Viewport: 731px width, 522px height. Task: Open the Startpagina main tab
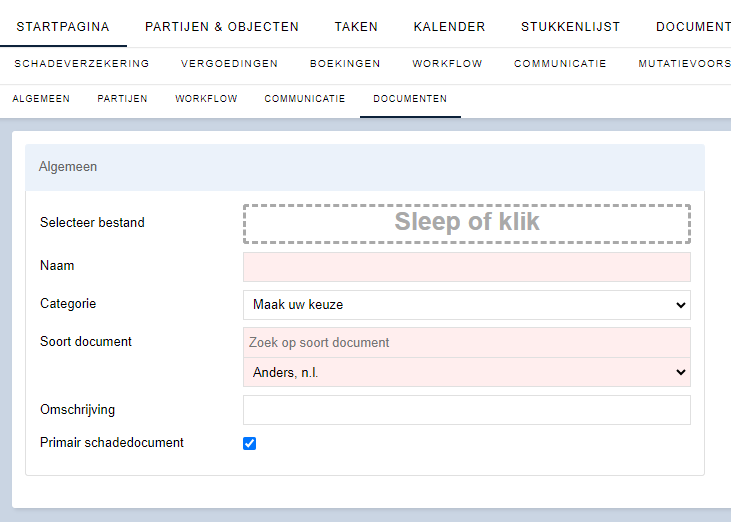click(63, 27)
